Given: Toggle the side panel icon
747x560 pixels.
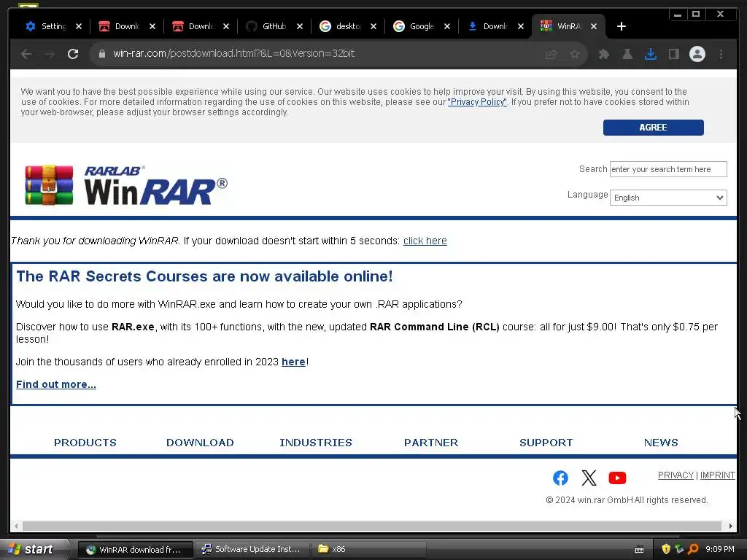Looking at the screenshot, I should click(673, 54).
